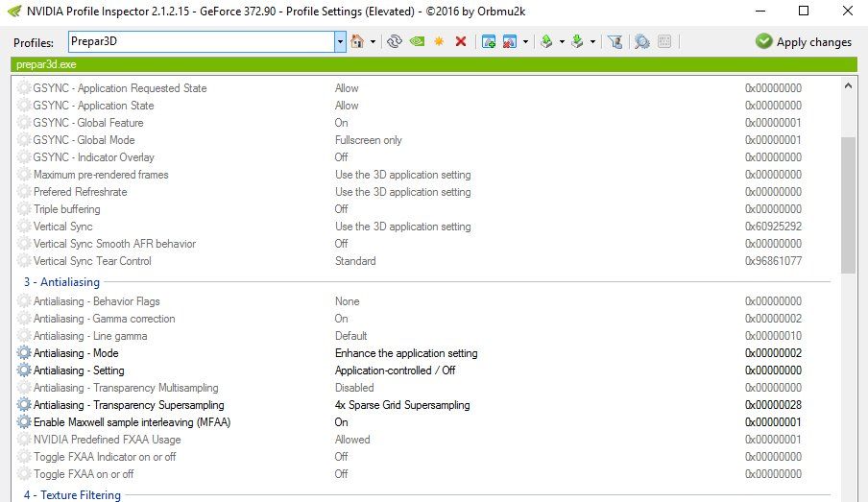This screenshot has height=502, width=868.
Task: Click the 'Fullscreen only' value
Action: tap(368, 140)
